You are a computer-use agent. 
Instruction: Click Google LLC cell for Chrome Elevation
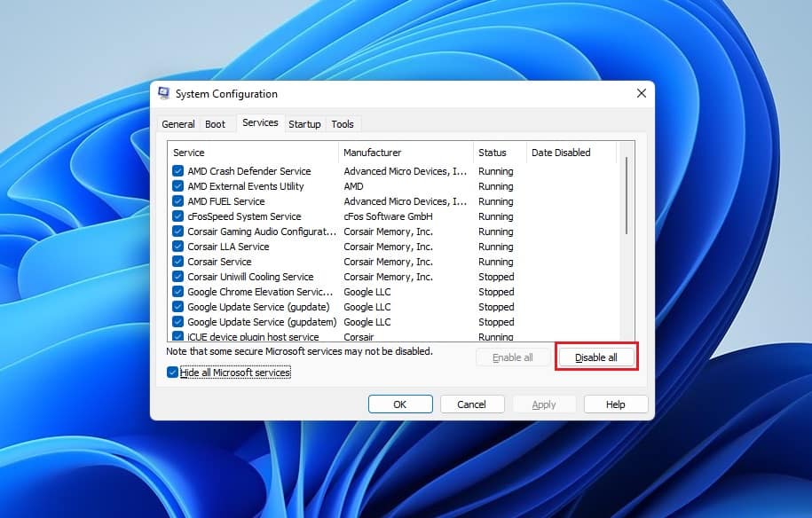367,291
